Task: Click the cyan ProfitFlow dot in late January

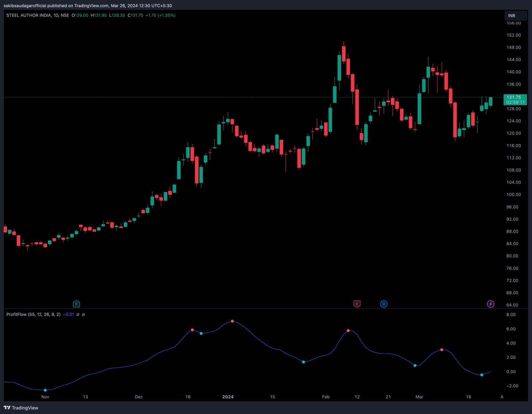Action: click(304, 362)
